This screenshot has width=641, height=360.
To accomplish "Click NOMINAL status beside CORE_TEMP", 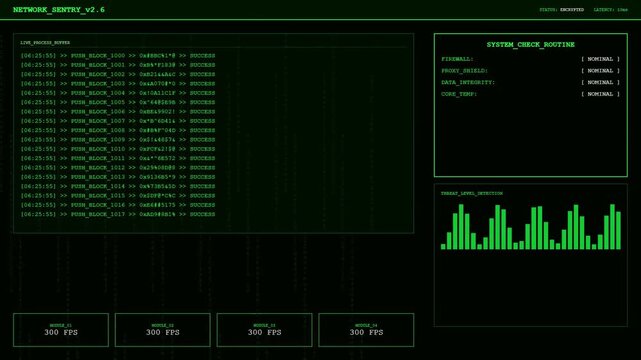I will coord(600,94).
